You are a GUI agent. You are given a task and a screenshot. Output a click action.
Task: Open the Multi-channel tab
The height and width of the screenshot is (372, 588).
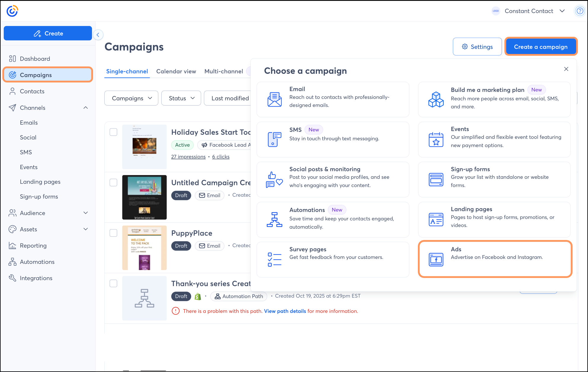223,71
